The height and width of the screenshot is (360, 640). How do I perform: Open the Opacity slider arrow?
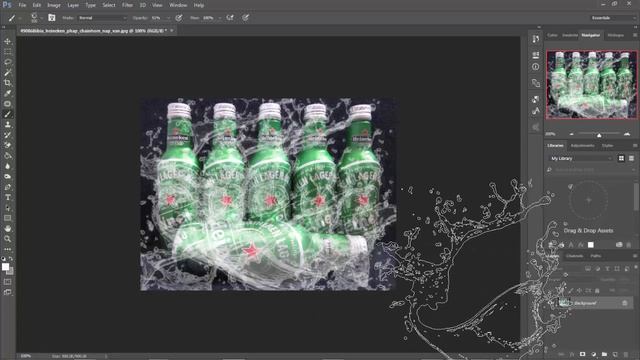coord(168,18)
